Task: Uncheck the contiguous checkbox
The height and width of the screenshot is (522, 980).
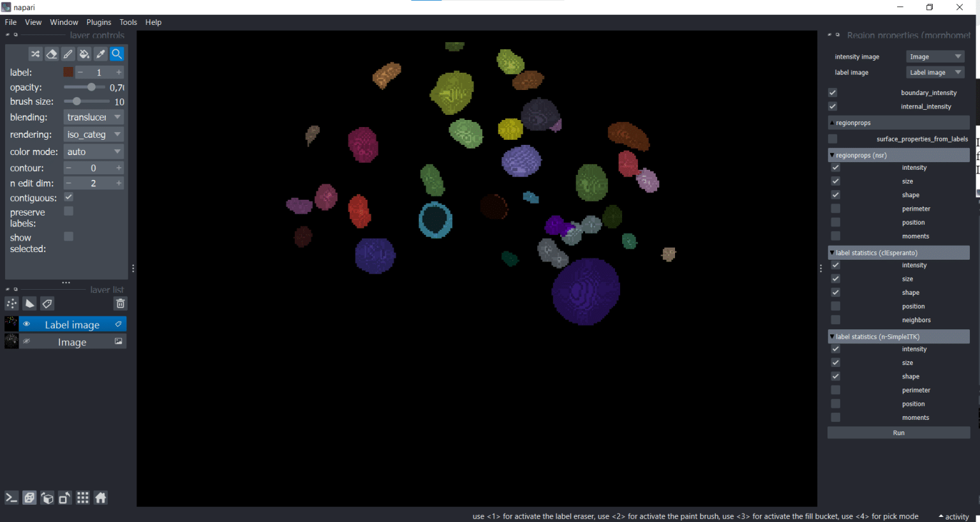Action: [69, 197]
